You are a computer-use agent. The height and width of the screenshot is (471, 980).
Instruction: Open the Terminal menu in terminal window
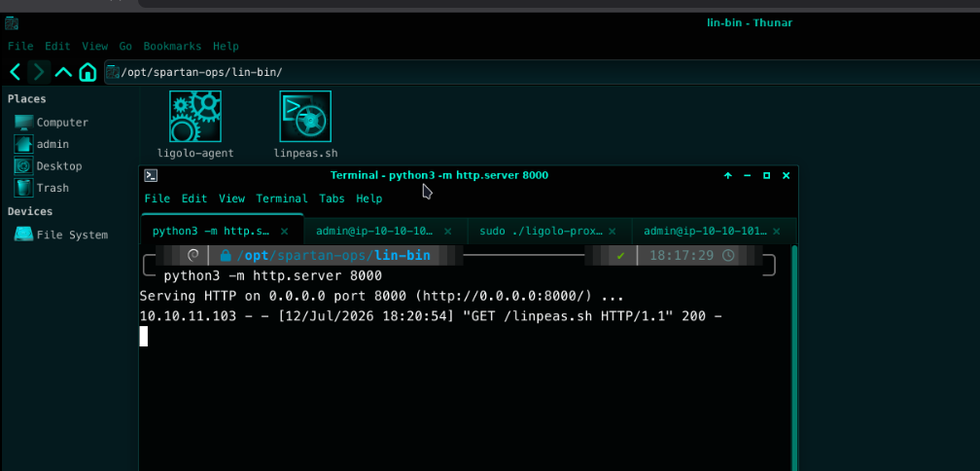pos(282,199)
